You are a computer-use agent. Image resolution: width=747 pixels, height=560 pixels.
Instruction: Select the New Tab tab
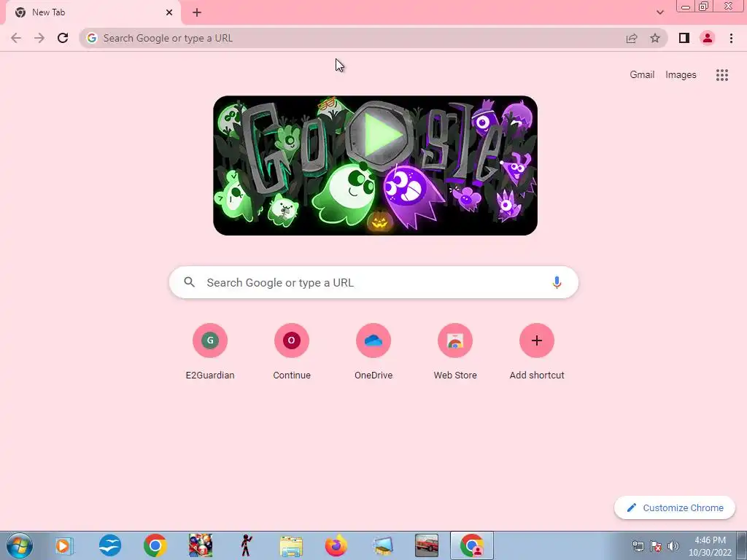pos(93,12)
